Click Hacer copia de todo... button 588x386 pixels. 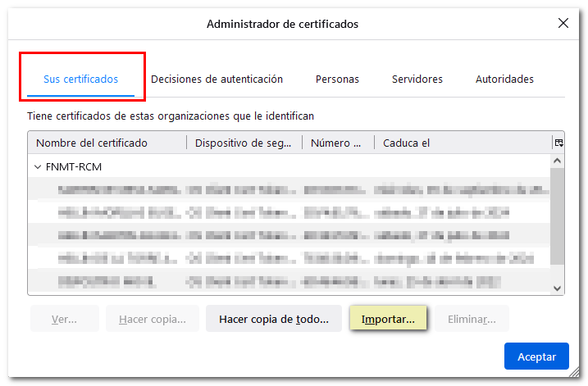273,318
